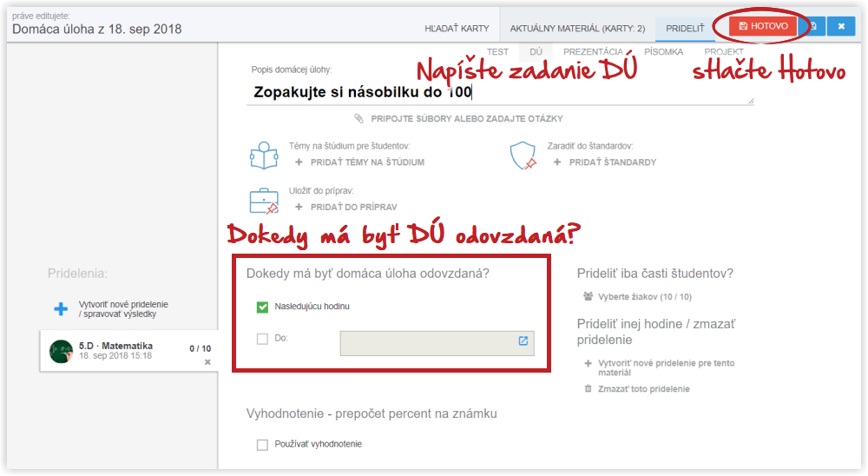This screenshot has width=868, height=476.
Task: Open Pridať do príprav link
Action: tap(354, 208)
